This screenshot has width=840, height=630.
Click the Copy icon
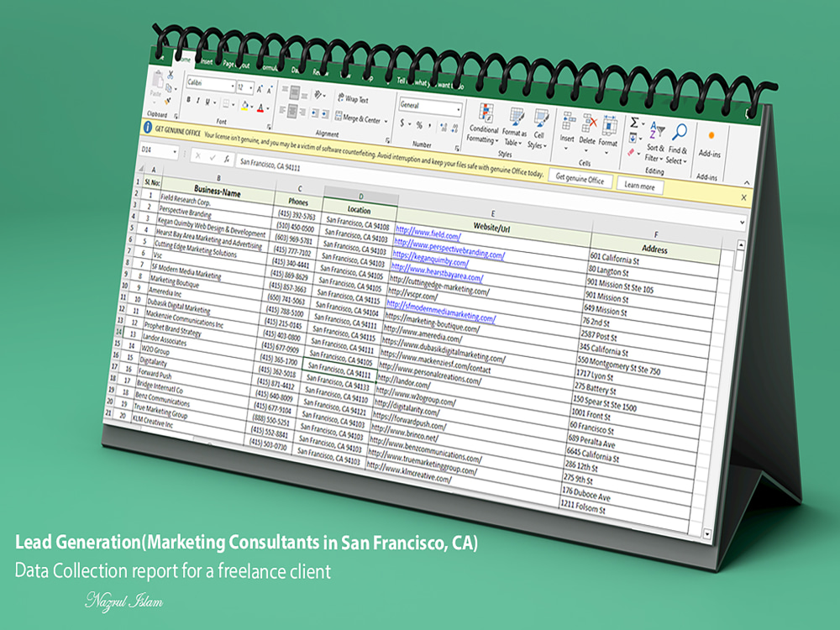(170, 88)
